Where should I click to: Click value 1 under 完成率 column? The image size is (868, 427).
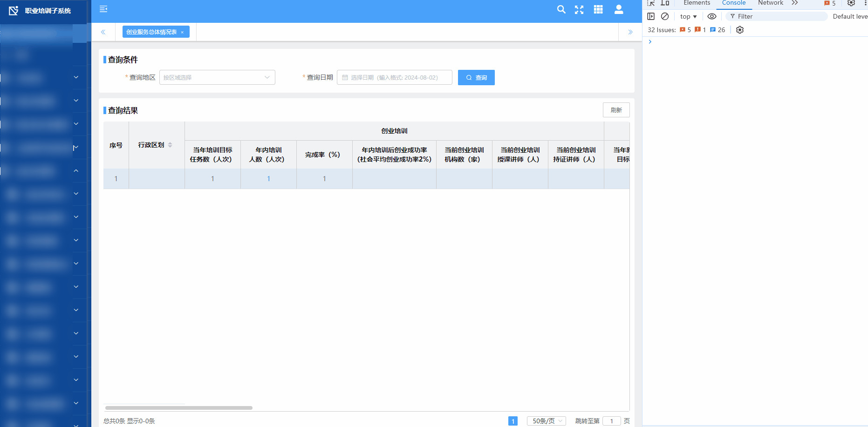coord(324,179)
